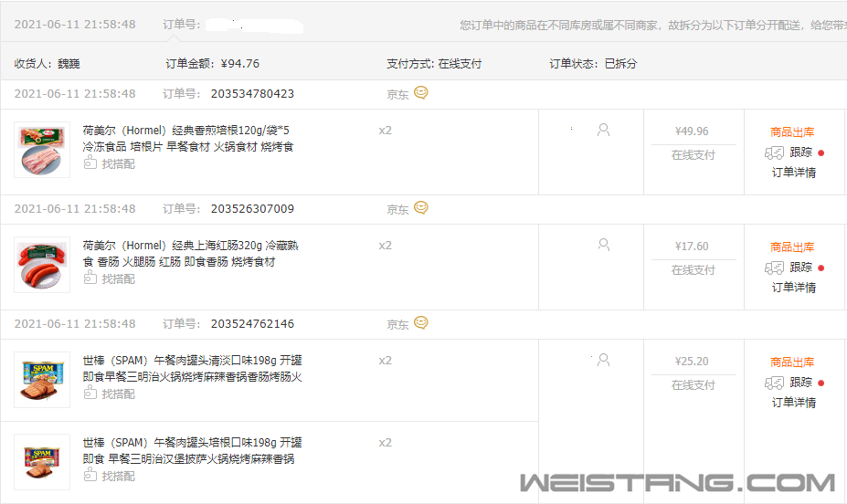Click 商品出库 status for the bacon order

pyautogui.click(x=792, y=131)
